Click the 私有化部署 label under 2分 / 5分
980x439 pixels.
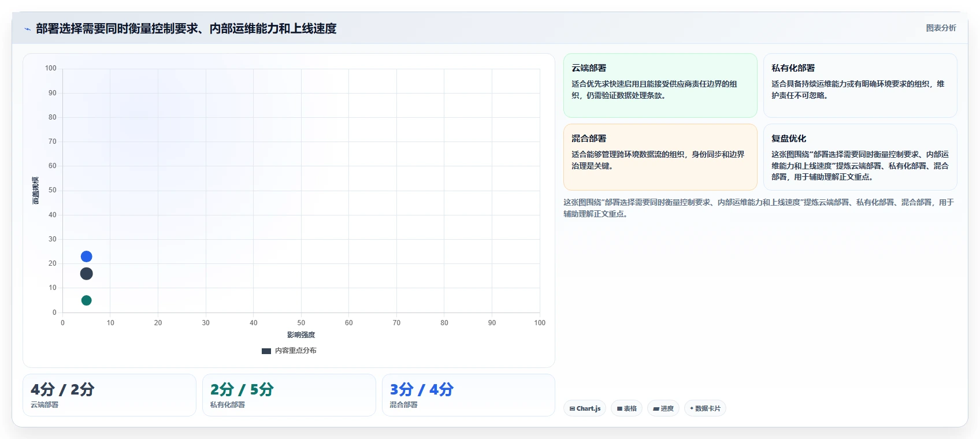[228, 405]
